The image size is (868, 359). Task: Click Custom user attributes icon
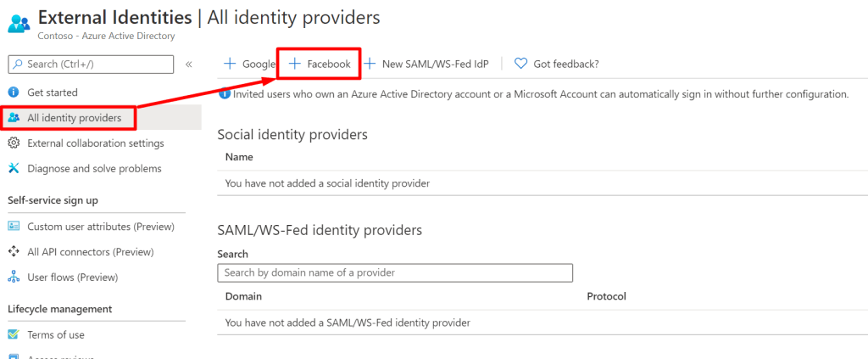(14, 227)
